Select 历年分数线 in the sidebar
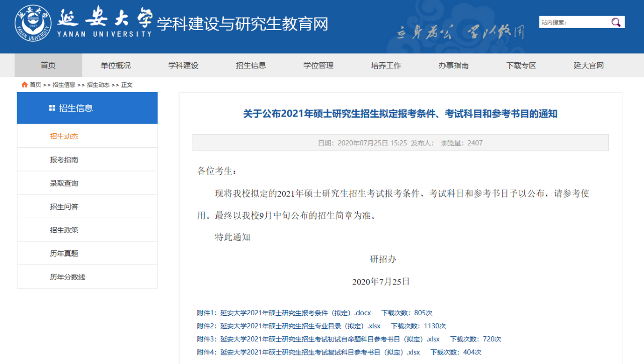644x364 pixels. 87,277
